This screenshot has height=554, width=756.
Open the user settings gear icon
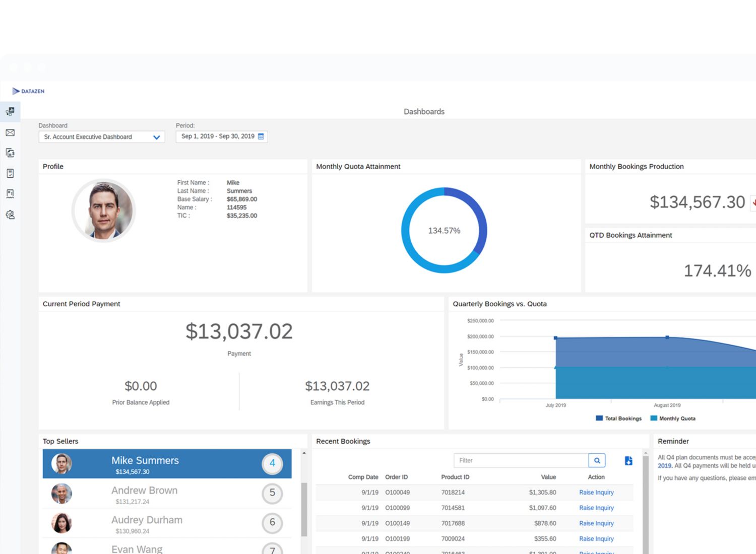pyautogui.click(x=10, y=215)
